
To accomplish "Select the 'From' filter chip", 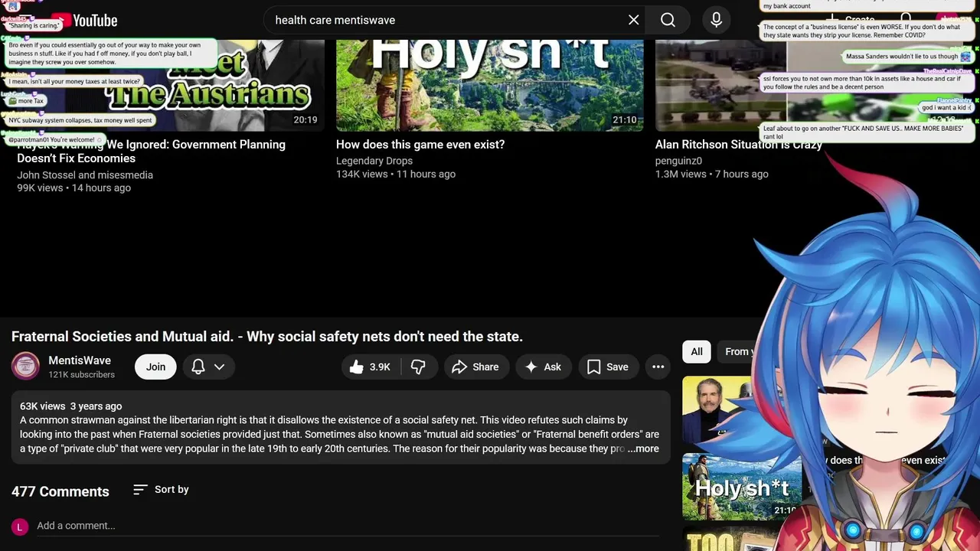I will pos(737,351).
